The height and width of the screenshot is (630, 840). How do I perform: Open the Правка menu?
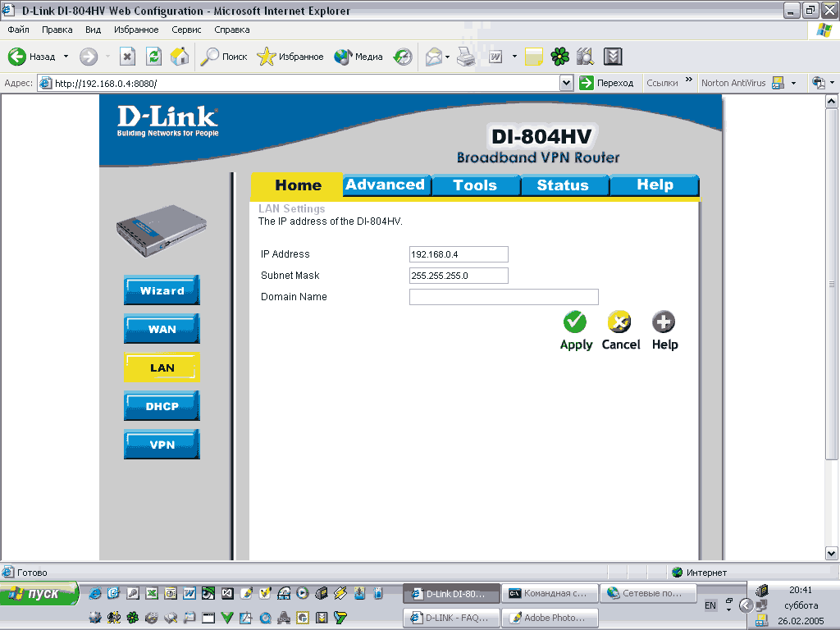pyautogui.click(x=57, y=30)
